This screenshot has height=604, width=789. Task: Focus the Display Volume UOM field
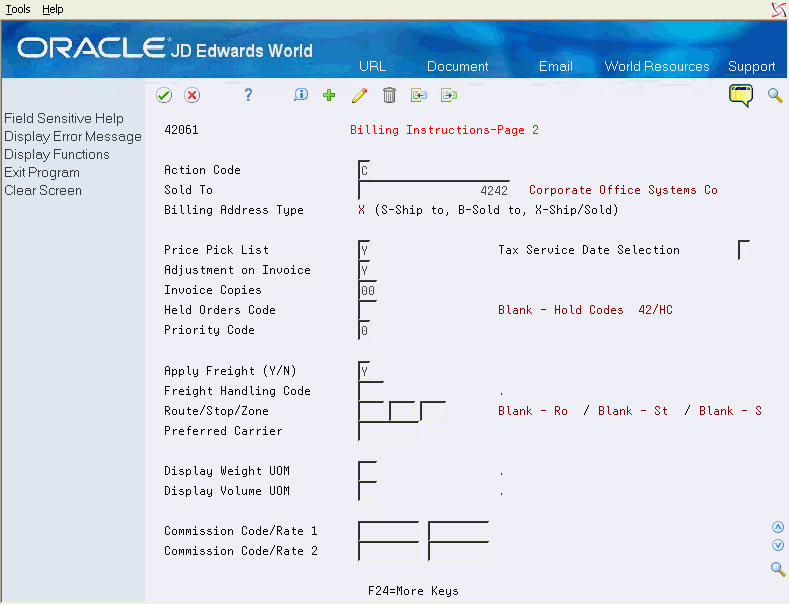(x=367, y=491)
